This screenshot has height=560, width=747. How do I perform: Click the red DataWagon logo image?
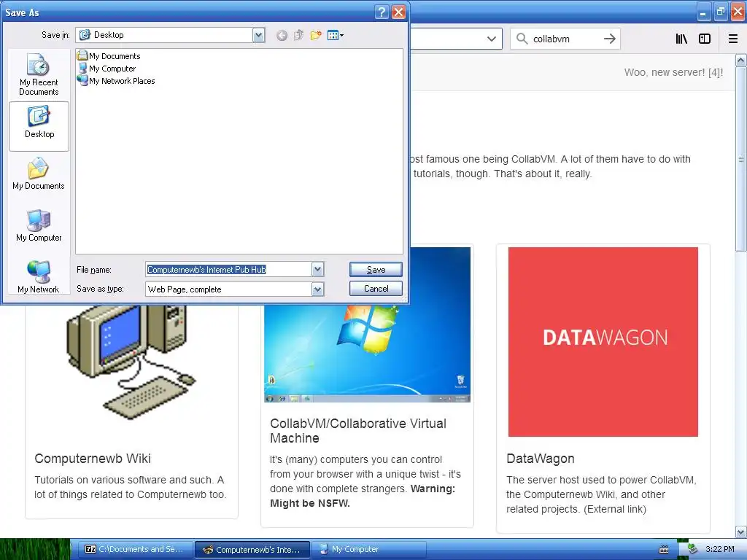(x=603, y=341)
